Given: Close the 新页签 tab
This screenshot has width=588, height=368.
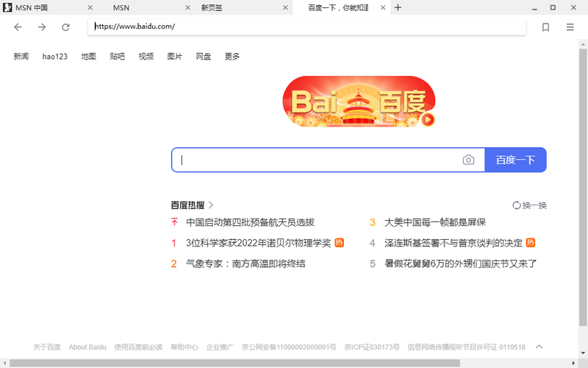Looking at the screenshot, I should [x=285, y=7].
